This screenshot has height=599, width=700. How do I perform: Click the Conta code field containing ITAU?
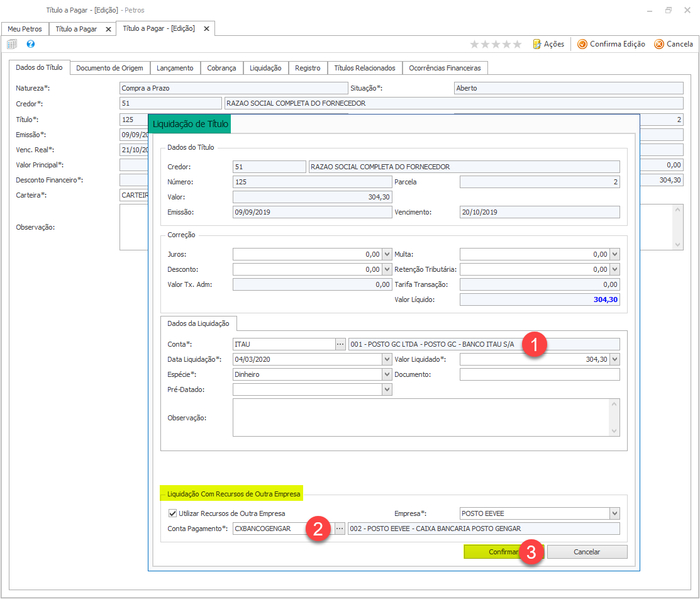coord(284,344)
